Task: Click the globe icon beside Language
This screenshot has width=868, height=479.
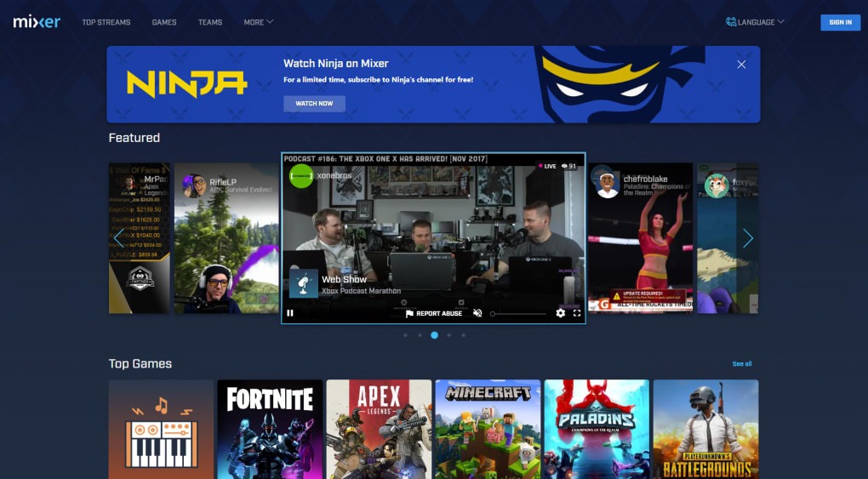Action: point(731,22)
